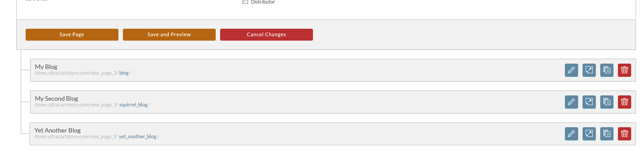
Task: Select the Yet Another Blog title
Action: tap(57, 130)
